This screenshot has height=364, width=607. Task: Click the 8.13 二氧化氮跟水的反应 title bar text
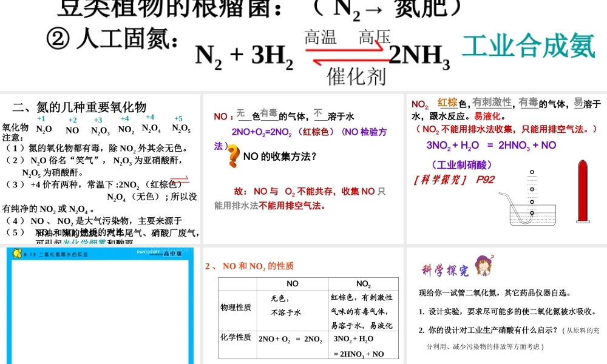click(56, 255)
